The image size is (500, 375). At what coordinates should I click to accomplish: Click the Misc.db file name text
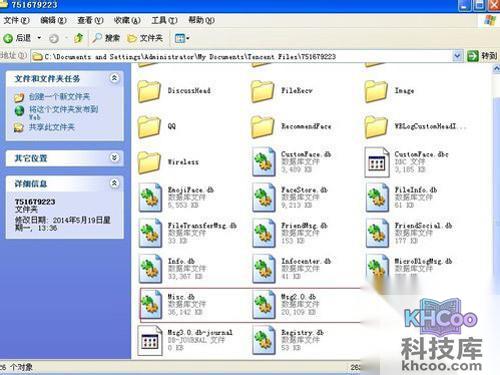(x=181, y=297)
